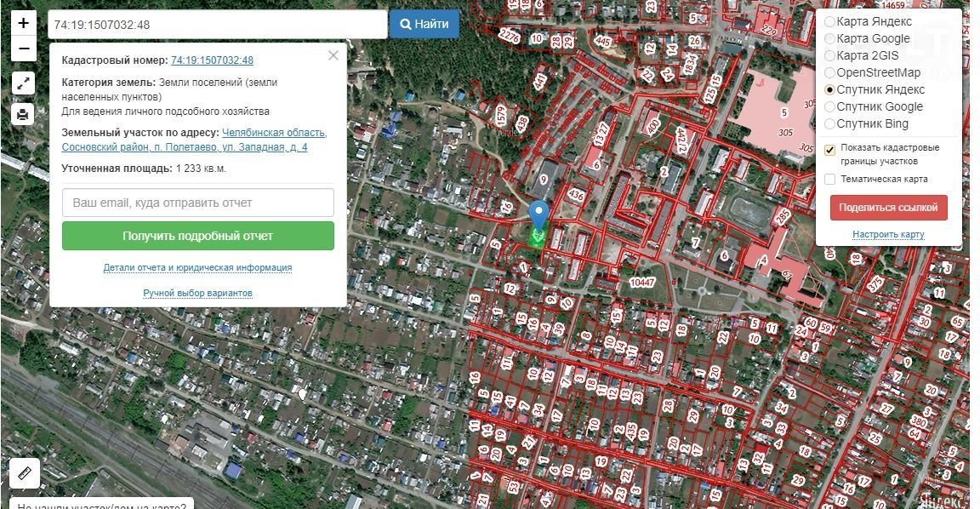Open the ruler measurement tool
Image resolution: width=980 pixels, height=509 pixels.
(25, 472)
